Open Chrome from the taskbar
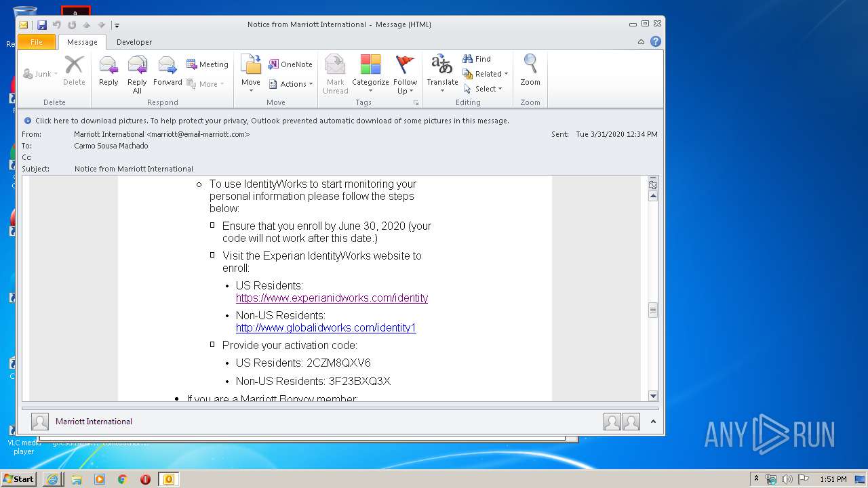868x488 pixels. [x=122, y=479]
